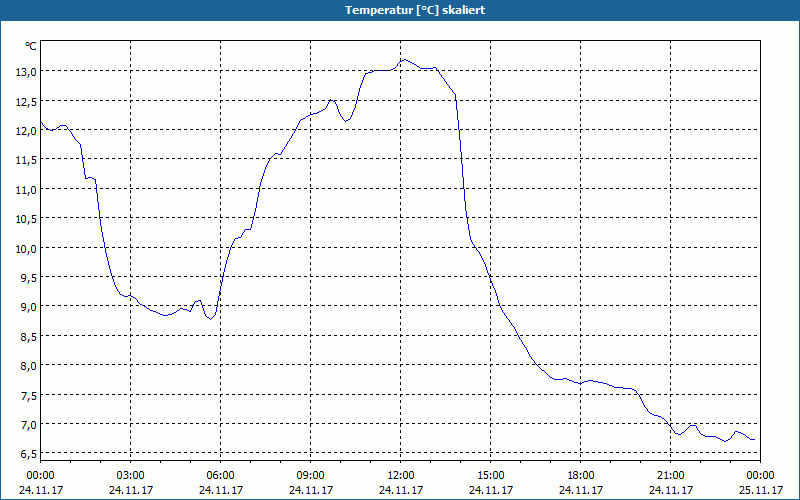Pick the 11,5 label on the y-axis
The width and height of the screenshot is (800, 500).
pos(26,160)
